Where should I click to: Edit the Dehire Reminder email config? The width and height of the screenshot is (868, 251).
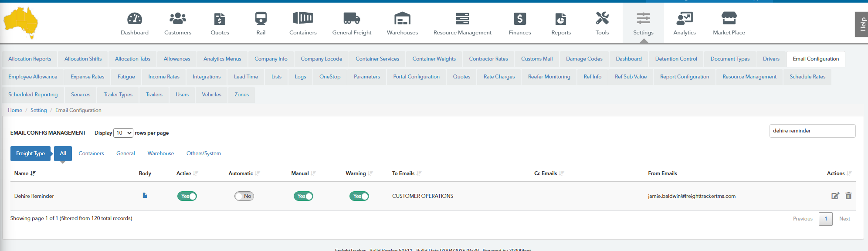click(x=835, y=196)
